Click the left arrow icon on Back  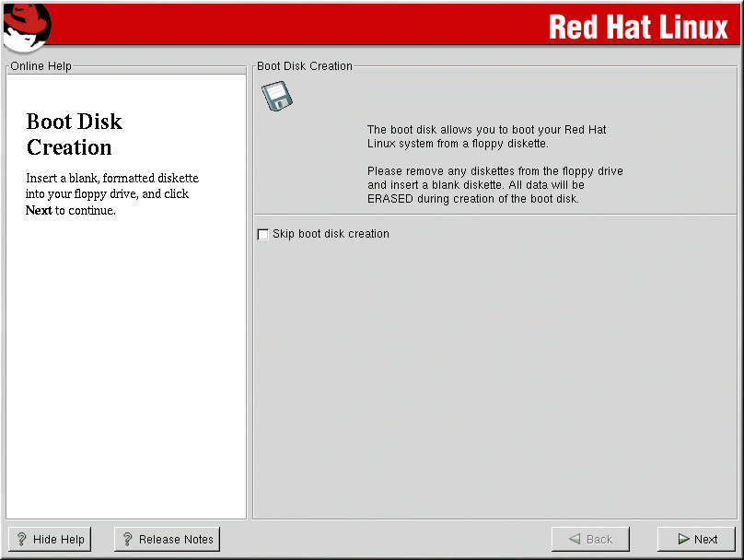click(575, 540)
